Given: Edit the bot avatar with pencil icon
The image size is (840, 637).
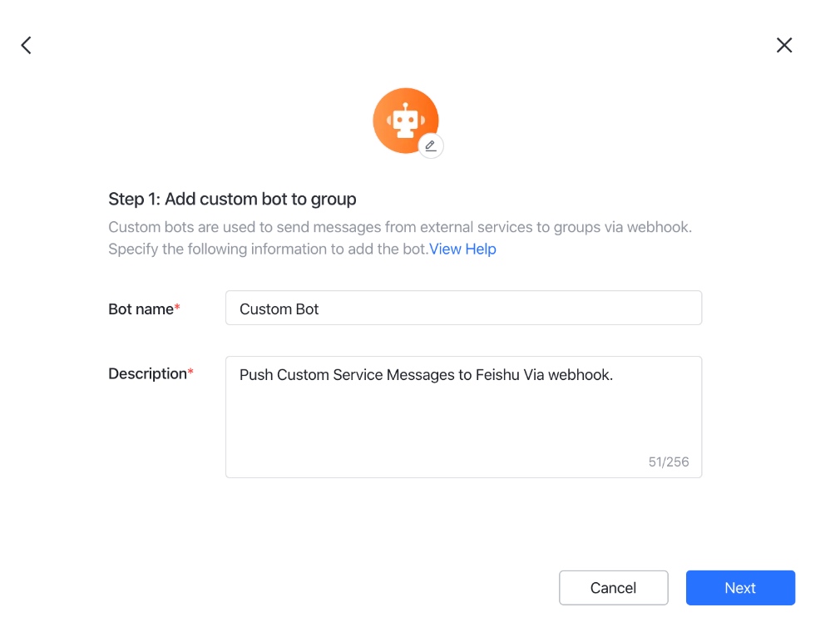Looking at the screenshot, I should [x=431, y=146].
